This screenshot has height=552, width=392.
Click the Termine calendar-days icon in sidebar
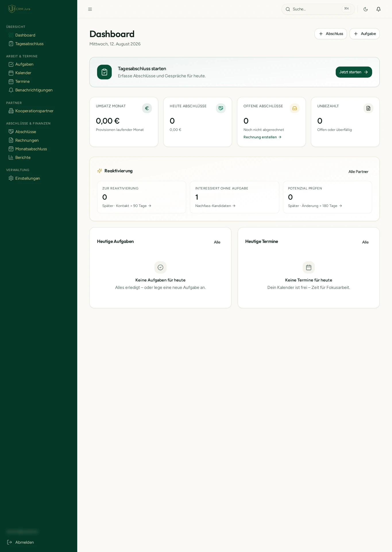tap(11, 81)
